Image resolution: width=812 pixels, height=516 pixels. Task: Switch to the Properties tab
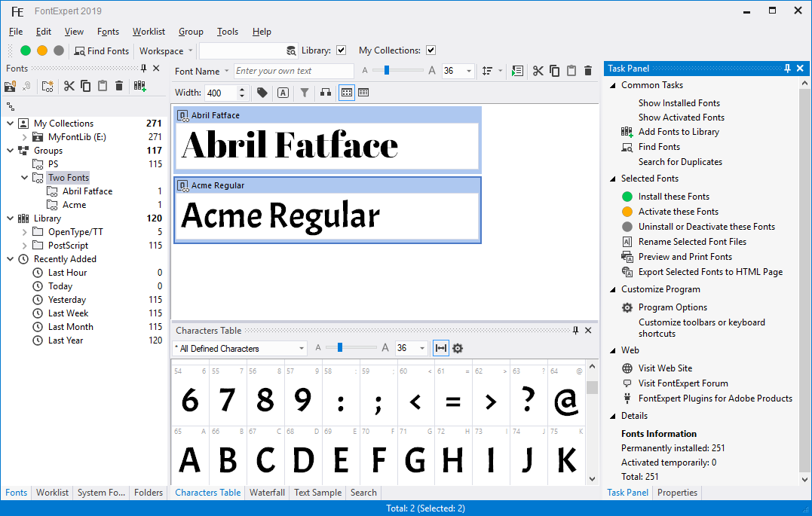click(x=677, y=493)
